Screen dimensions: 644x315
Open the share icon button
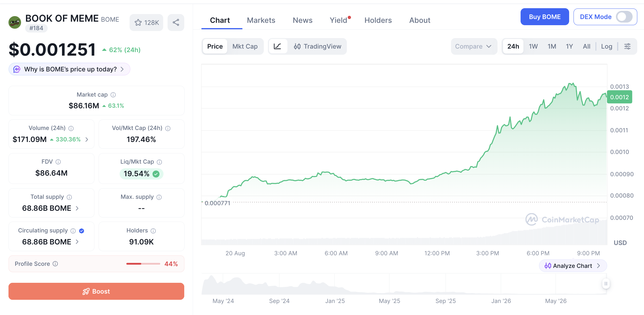(176, 23)
